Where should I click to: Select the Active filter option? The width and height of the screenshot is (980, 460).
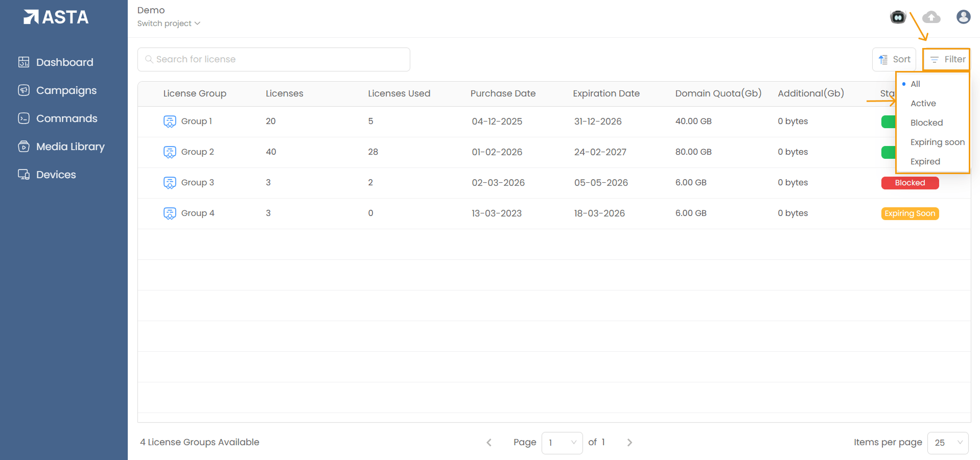tap(923, 104)
